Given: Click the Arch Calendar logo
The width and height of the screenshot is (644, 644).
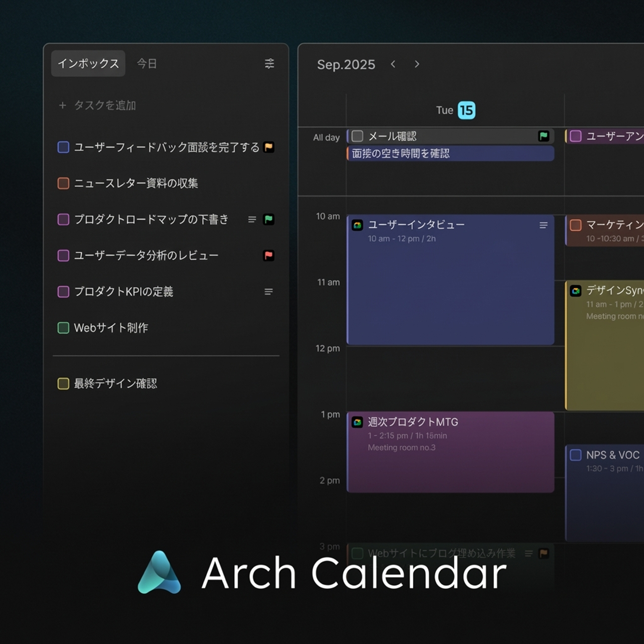Looking at the screenshot, I should point(159,572).
